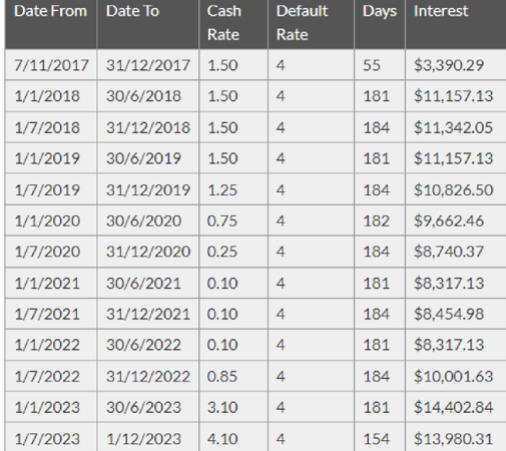
Task: Click the 30/6/2018 Date To cell
Action: pos(148,96)
